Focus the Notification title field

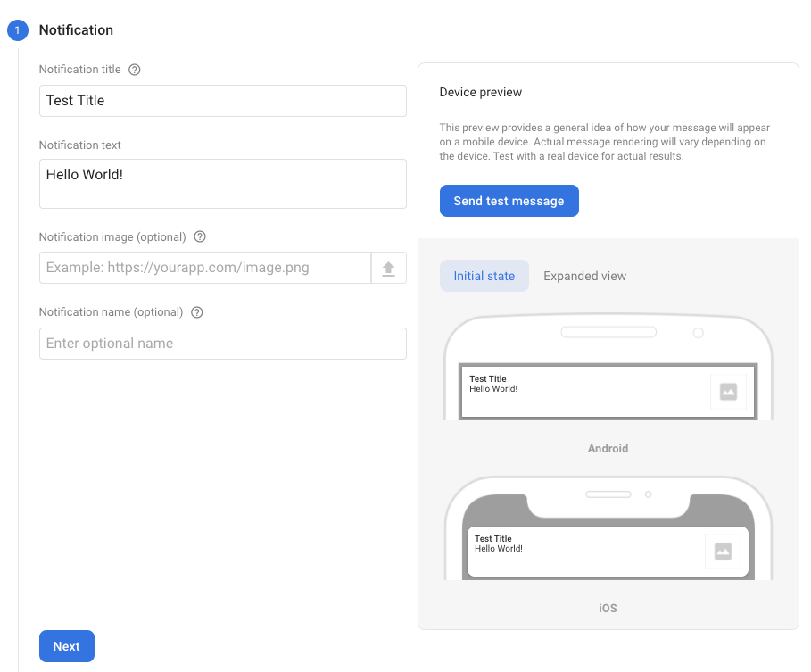pyautogui.click(x=222, y=101)
